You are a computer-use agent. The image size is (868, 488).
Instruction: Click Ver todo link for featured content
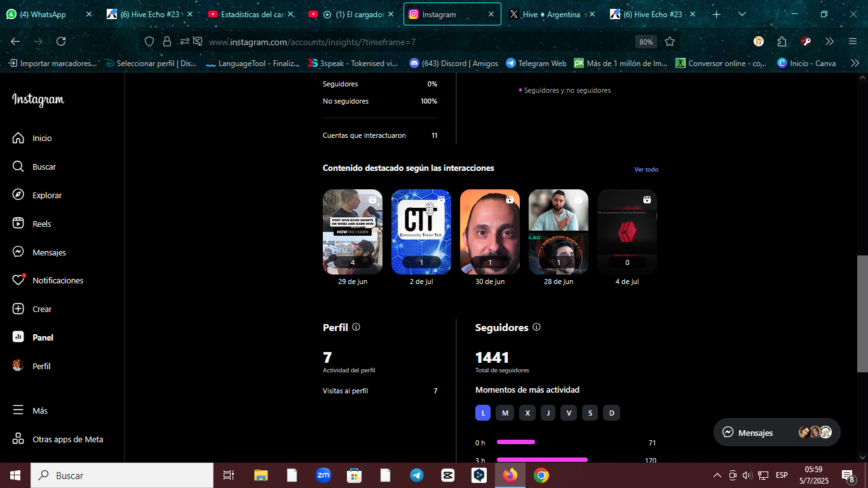(x=646, y=170)
